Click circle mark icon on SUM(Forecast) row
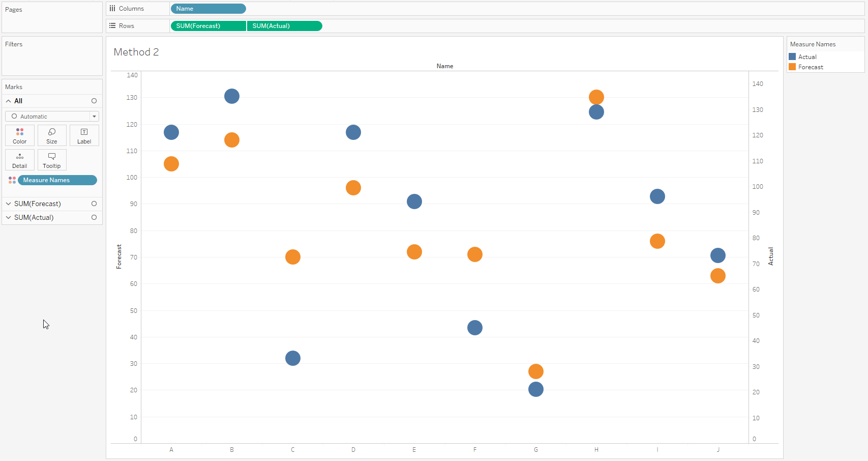The width and height of the screenshot is (868, 461). pos(94,204)
